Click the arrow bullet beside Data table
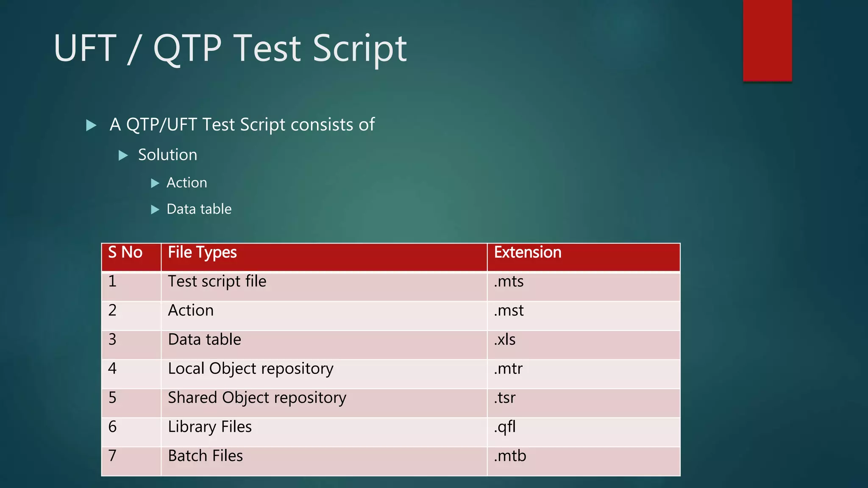 [155, 210]
